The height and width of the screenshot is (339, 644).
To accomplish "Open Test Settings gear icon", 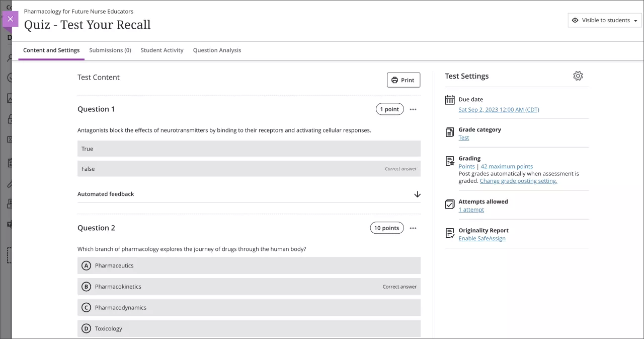I will [578, 76].
